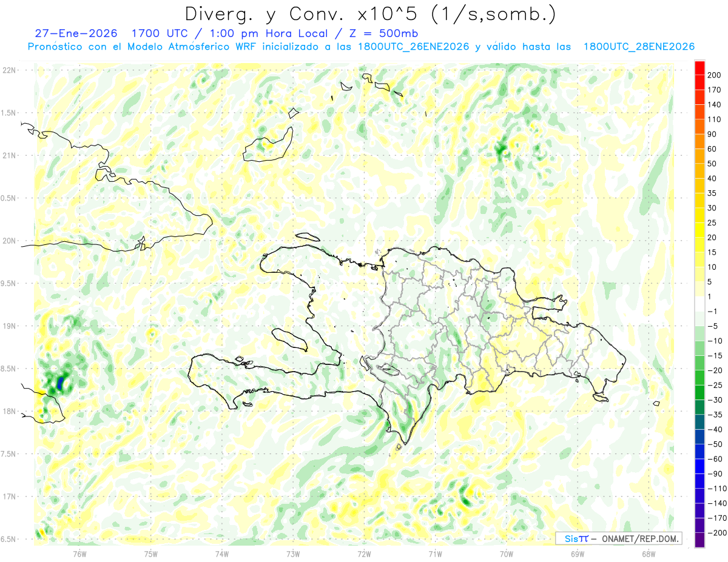
Task: Click the '7.5N' latitude label
Action: [9, 453]
